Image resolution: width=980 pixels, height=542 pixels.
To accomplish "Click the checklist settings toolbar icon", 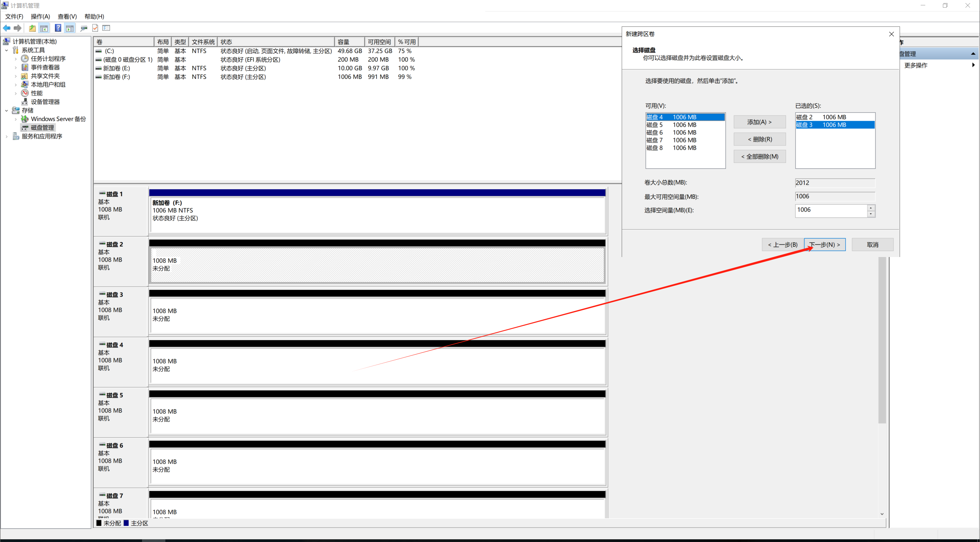I will click(x=106, y=28).
